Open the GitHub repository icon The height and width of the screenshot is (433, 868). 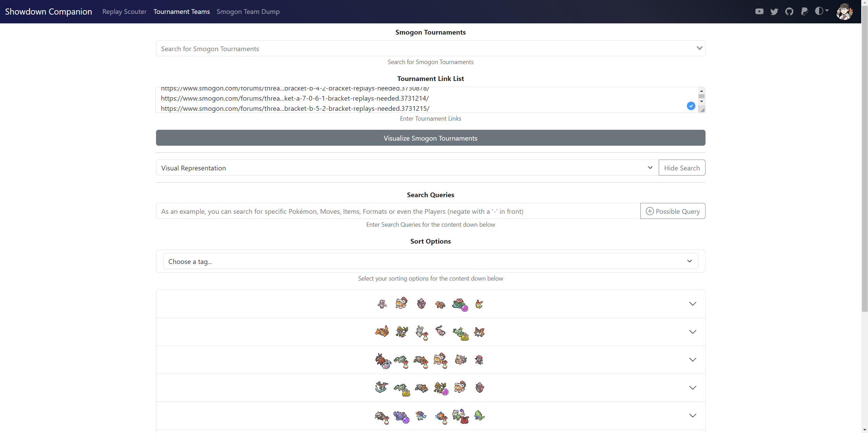coord(789,12)
